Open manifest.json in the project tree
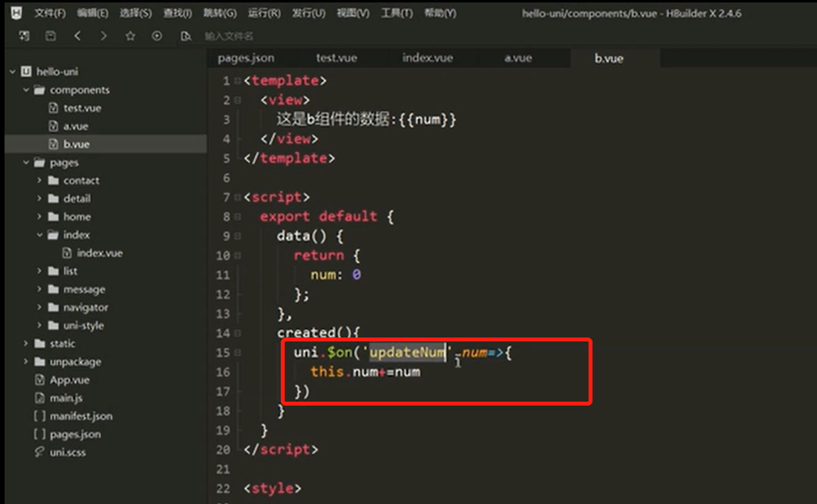817x504 pixels. 81,416
